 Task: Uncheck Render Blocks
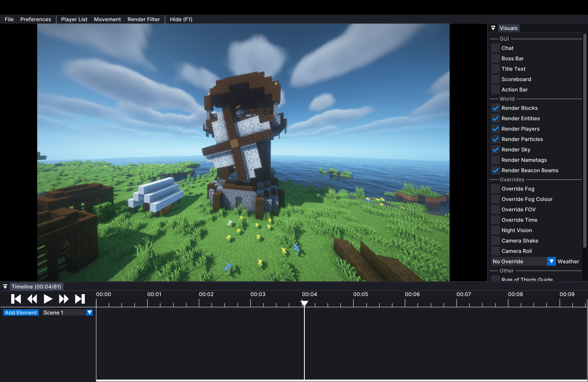point(495,108)
